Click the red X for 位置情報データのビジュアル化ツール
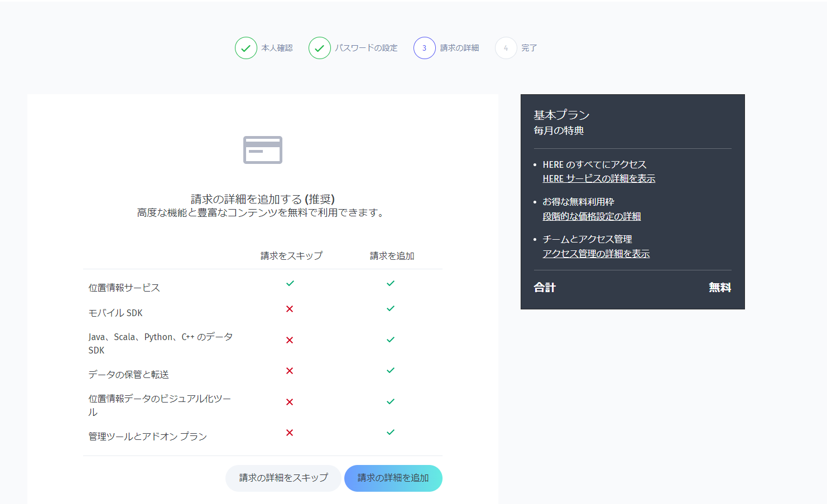 [x=290, y=401]
